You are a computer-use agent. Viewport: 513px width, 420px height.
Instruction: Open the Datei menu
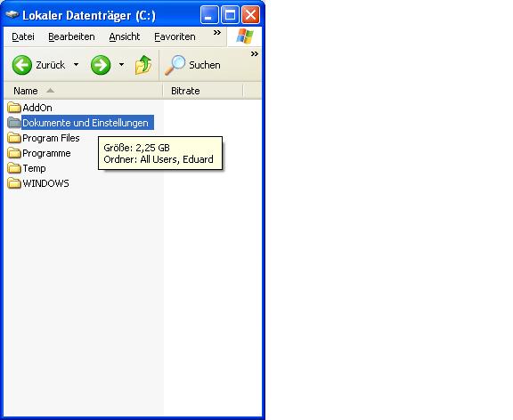point(23,36)
